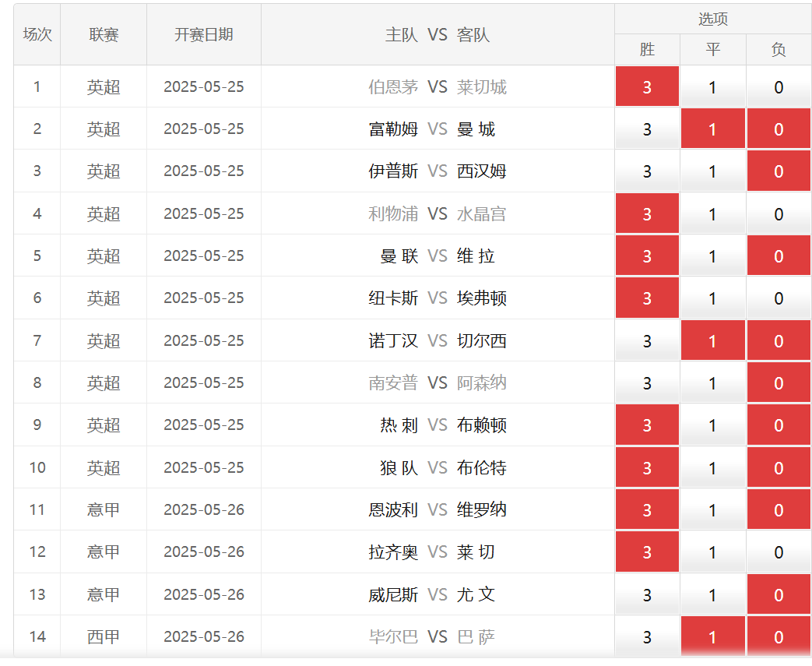Select loss option 0 for 伯恩茅 vs 莱切城
The height and width of the screenshot is (666, 812).
tap(779, 86)
